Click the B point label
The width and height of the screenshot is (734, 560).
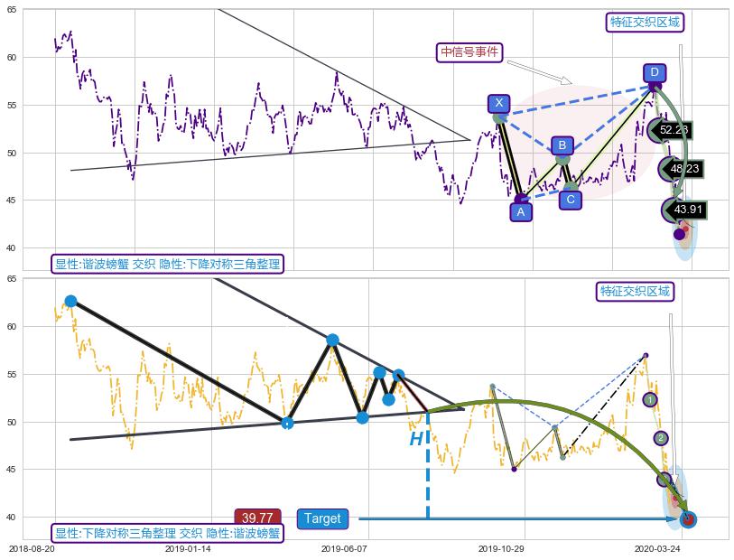click(x=562, y=145)
